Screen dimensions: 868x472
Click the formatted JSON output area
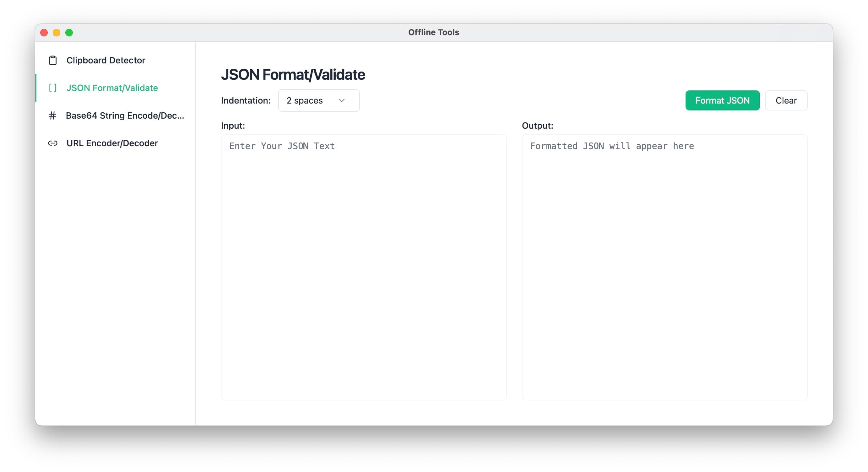point(665,267)
